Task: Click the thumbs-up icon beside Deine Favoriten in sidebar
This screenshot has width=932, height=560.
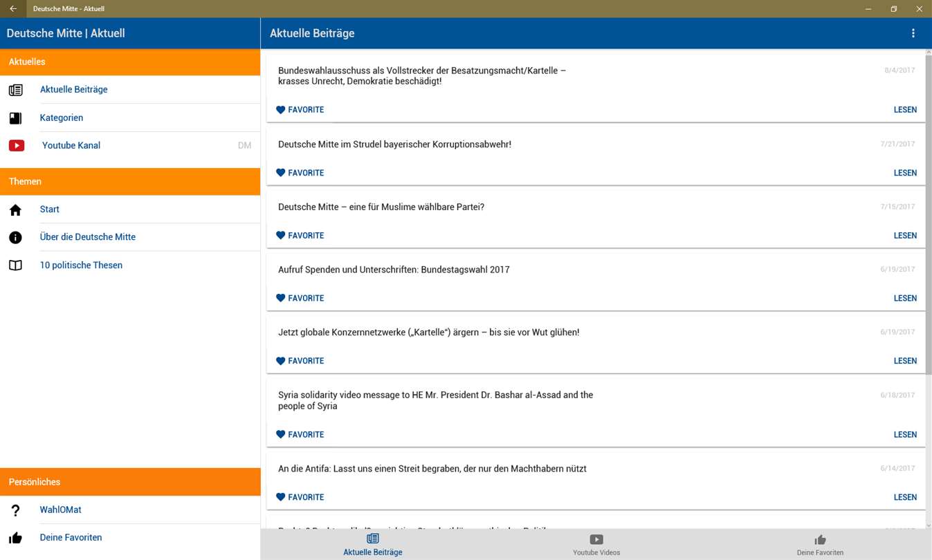Action: pos(15,538)
